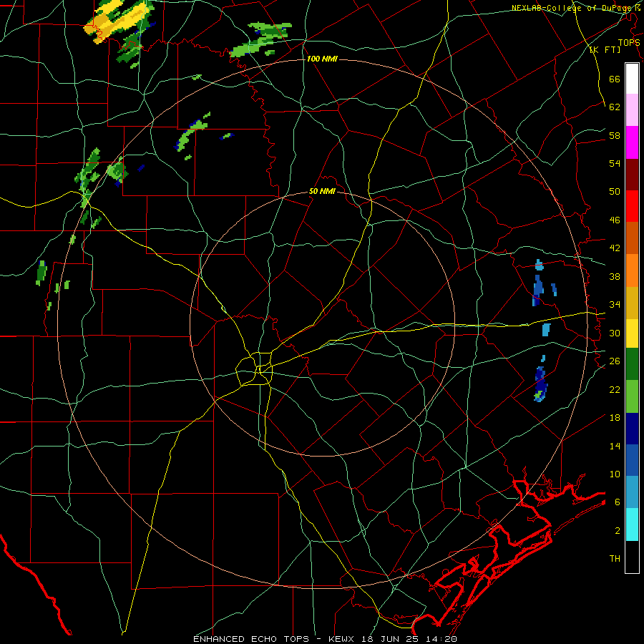Click the "54" legend value

(x=615, y=163)
